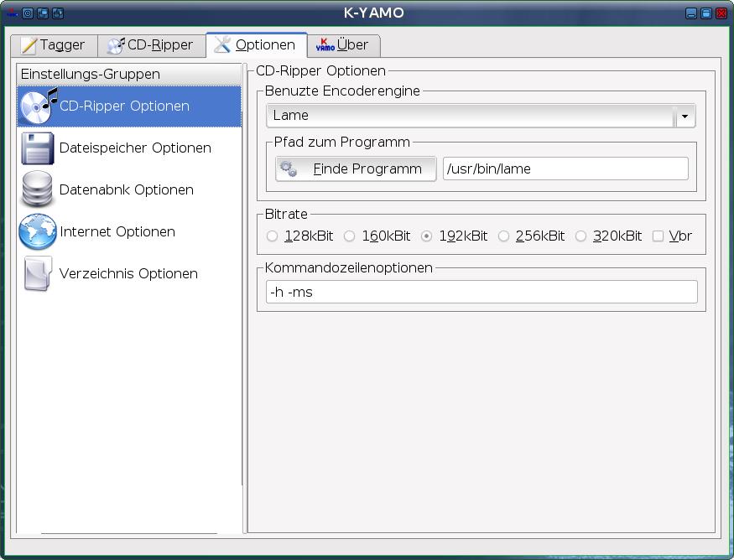Image resolution: width=734 pixels, height=560 pixels.
Task: Click the globe Internet icon
Action: [x=38, y=231]
